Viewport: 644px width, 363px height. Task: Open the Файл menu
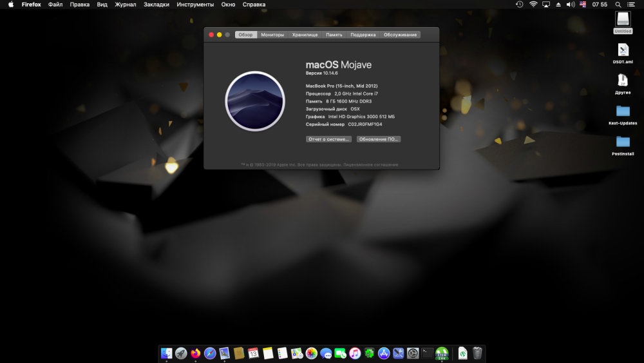coord(55,5)
